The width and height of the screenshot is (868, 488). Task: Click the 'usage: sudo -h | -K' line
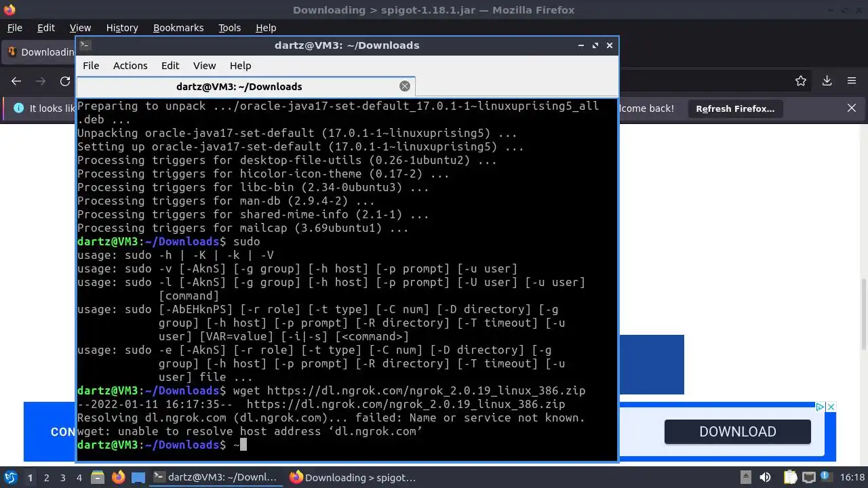[x=176, y=255]
